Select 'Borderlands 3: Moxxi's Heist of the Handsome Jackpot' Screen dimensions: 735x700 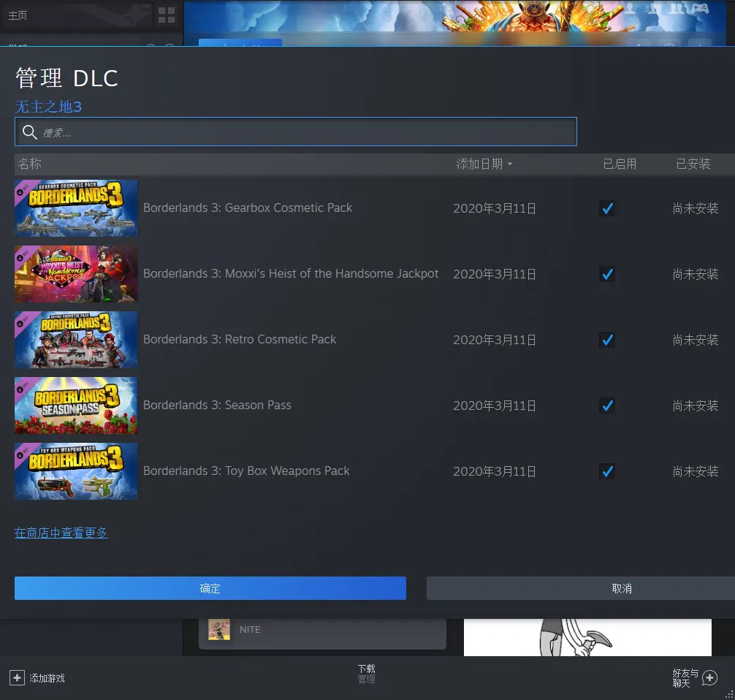pyautogui.click(x=291, y=273)
